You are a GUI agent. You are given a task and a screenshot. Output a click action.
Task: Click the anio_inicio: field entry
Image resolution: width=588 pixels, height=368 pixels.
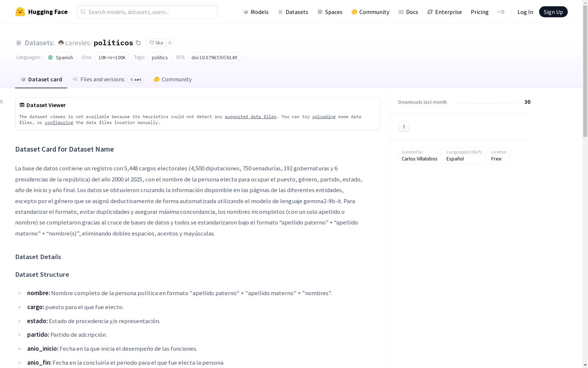pos(112,348)
